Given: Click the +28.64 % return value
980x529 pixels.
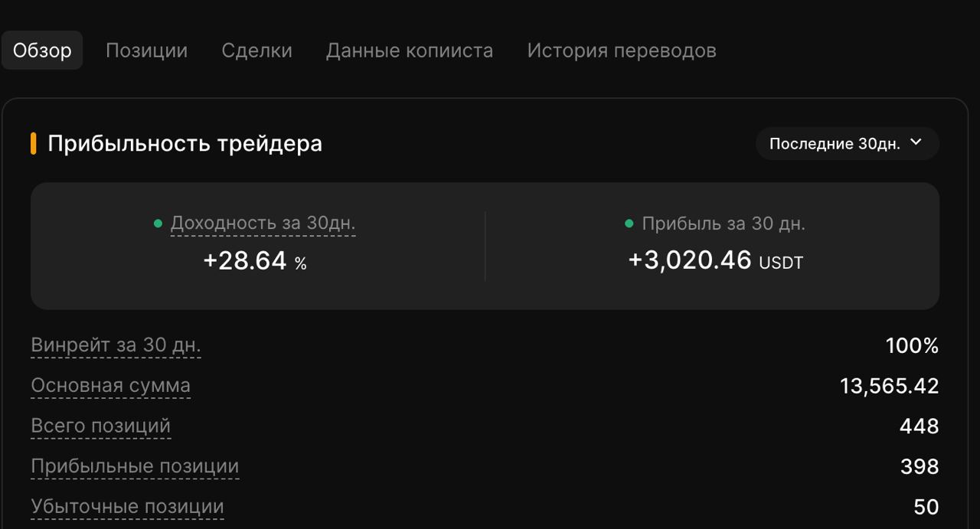Looking at the screenshot, I should 254,261.
